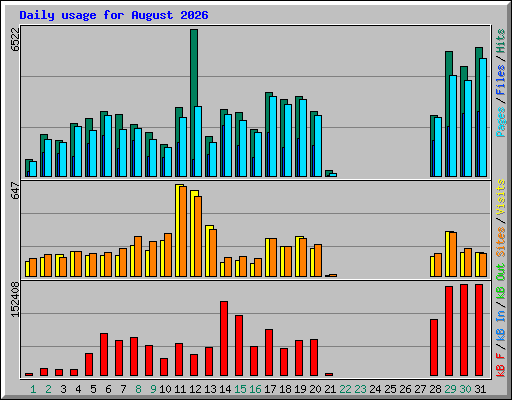Select the orange sites bar for day 12
Screen dimensions: 512x400
(x=198, y=236)
